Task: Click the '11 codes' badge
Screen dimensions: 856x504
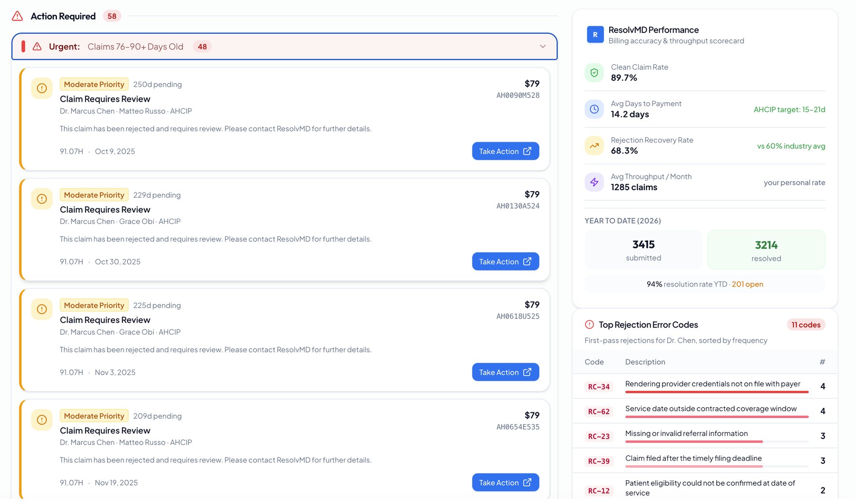Action: 806,325
